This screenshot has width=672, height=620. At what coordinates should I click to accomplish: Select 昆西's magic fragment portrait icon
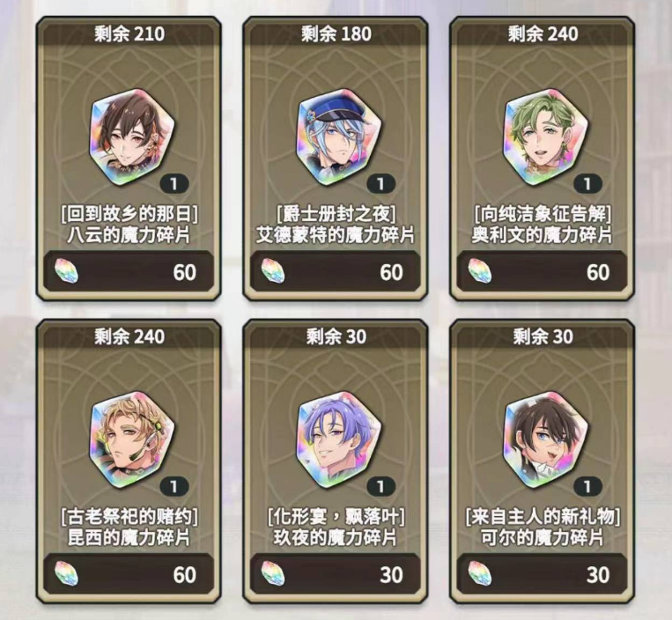click(132, 440)
